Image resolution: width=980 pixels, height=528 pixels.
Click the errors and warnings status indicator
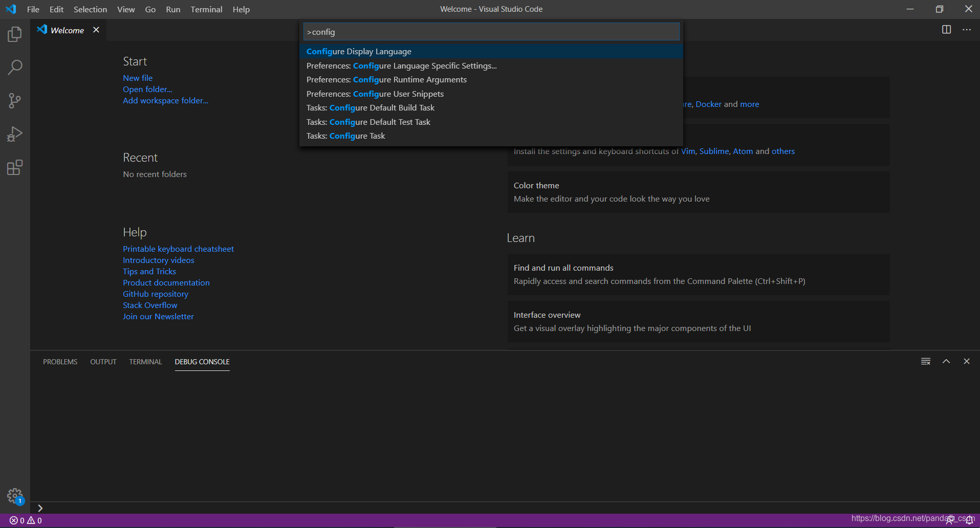[x=26, y=520]
